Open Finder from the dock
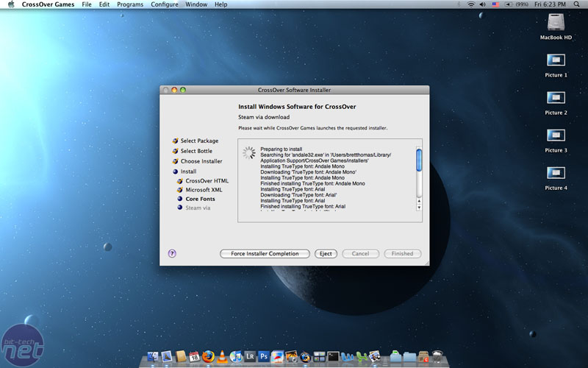 point(153,356)
